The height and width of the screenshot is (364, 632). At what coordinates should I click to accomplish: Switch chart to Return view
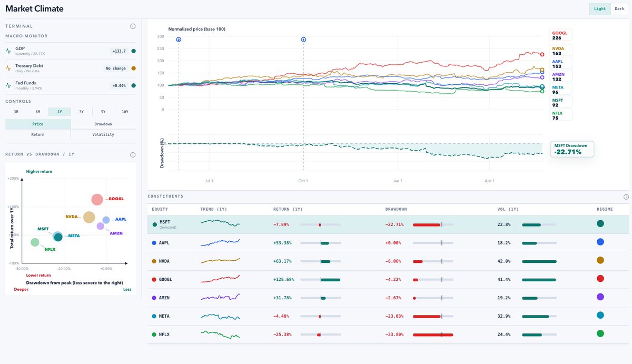coord(38,134)
